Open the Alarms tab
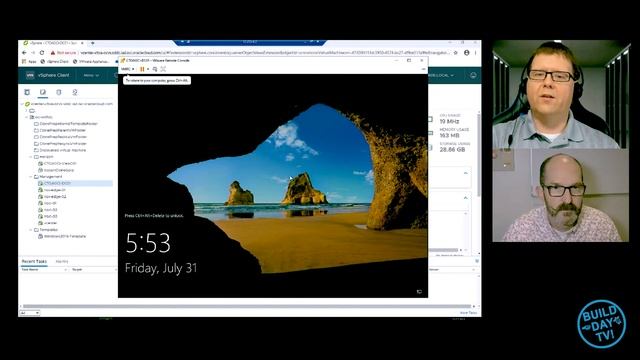 pyautogui.click(x=62, y=261)
